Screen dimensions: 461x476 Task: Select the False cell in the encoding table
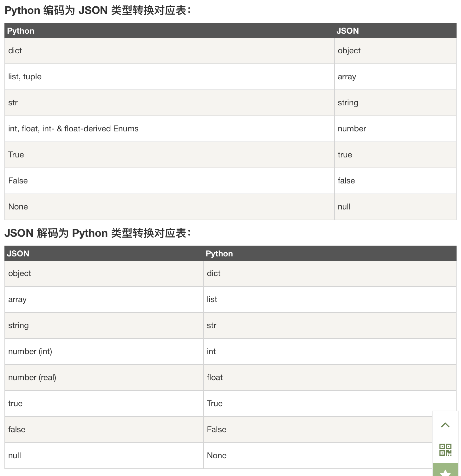[x=18, y=181]
